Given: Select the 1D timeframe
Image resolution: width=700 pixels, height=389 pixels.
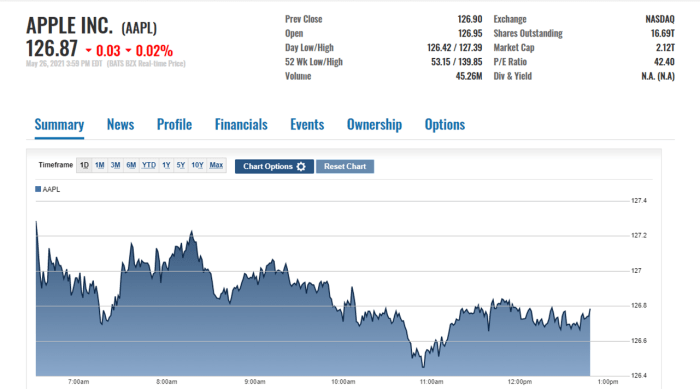Looking at the screenshot, I should pos(84,165).
